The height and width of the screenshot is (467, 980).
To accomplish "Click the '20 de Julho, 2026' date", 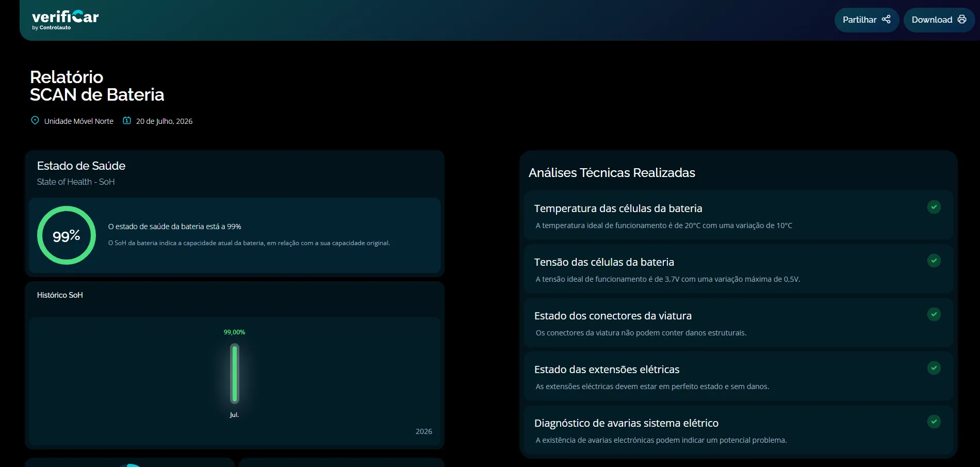I will [x=164, y=121].
